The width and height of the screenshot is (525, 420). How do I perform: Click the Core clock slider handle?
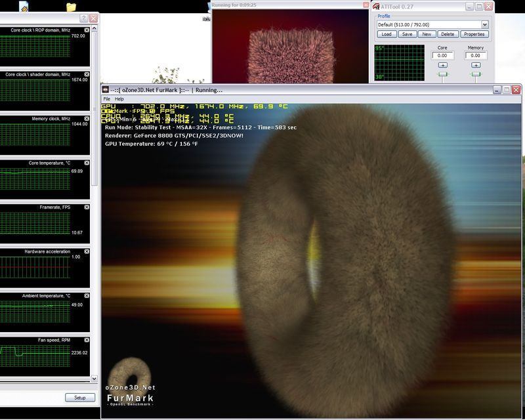[x=442, y=74]
